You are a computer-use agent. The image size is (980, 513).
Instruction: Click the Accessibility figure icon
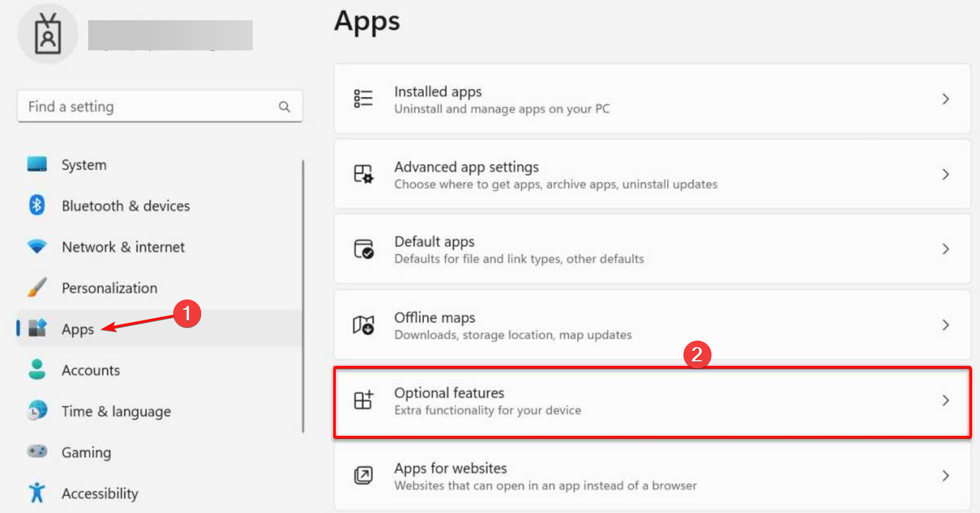[37, 493]
